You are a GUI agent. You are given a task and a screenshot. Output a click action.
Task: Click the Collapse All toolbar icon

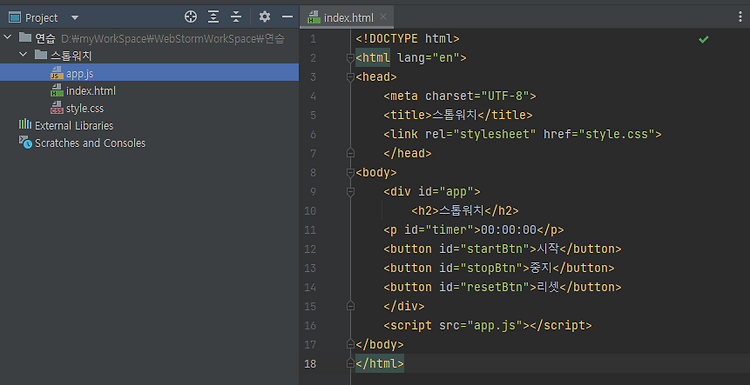click(x=236, y=17)
